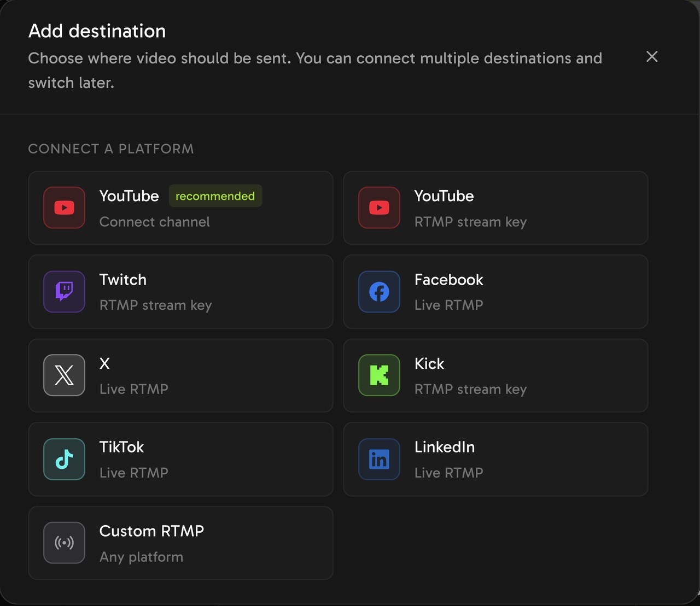Click the LinkedIn logo icon
Viewport: 700px width, 606px height.
click(x=380, y=460)
